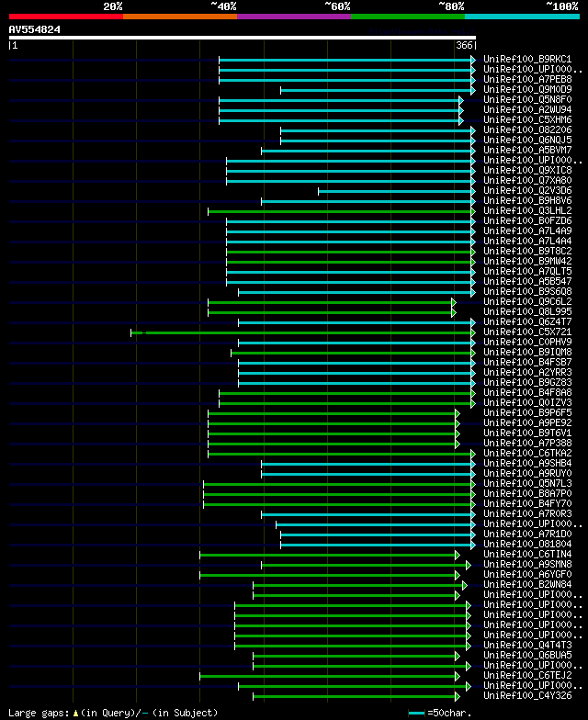Open hit UniRef100_B8A7P0
Screen dimensions: 588x720
(527, 494)
